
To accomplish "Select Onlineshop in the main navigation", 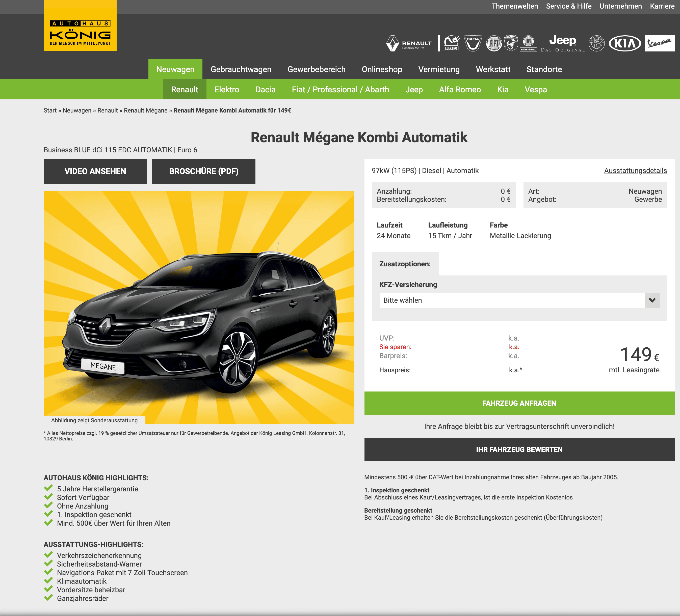I will coord(382,69).
